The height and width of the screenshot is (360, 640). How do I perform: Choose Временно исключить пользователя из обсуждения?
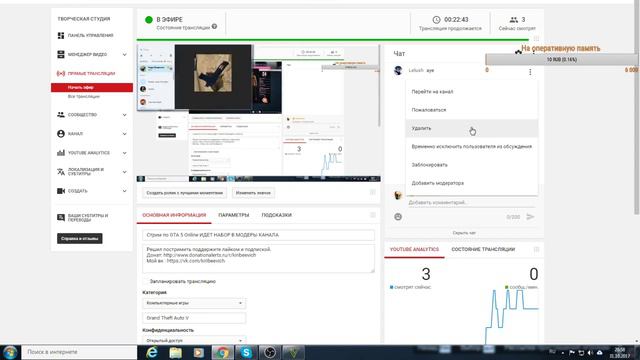point(471,147)
